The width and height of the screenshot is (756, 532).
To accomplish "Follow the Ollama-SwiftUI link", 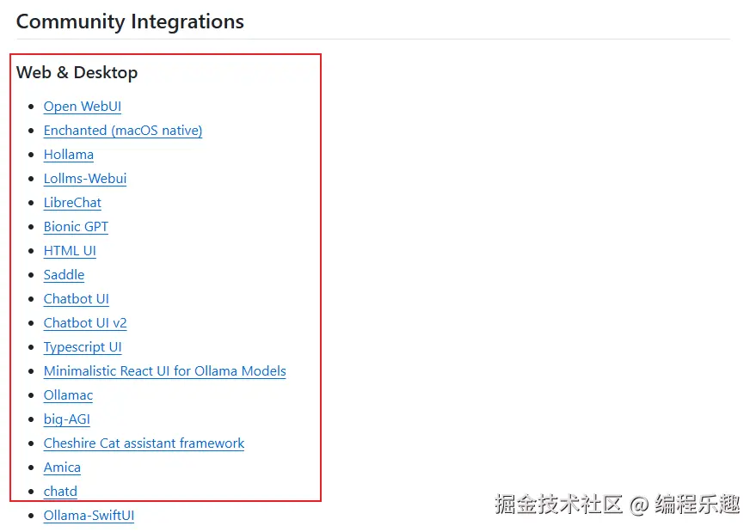I will (89, 516).
